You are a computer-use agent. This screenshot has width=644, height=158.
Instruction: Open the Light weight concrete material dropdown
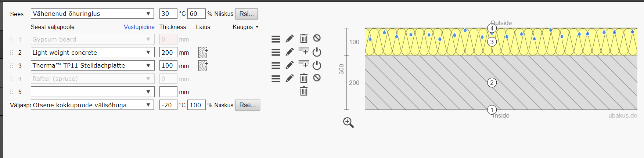[92, 53]
